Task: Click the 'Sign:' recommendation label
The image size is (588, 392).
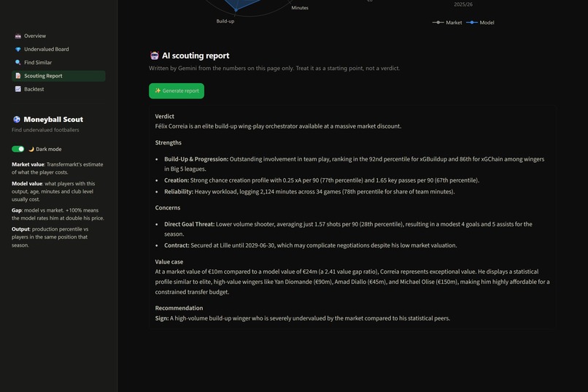Action: (x=162, y=318)
